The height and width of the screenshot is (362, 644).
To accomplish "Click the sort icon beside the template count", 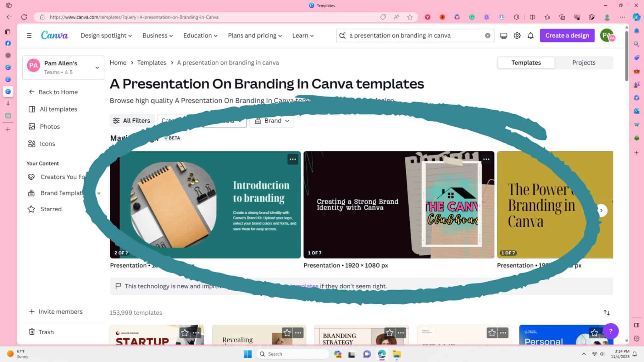I will (606, 312).
